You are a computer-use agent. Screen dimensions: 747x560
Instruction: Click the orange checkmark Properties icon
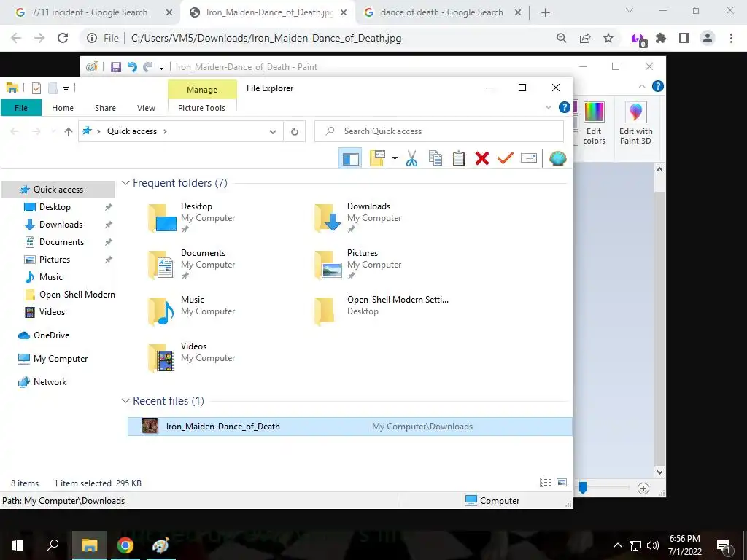click(x=506, y=158)
